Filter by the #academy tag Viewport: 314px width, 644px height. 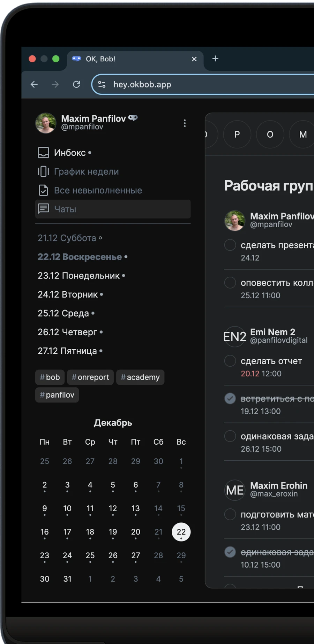coord(140,377)
